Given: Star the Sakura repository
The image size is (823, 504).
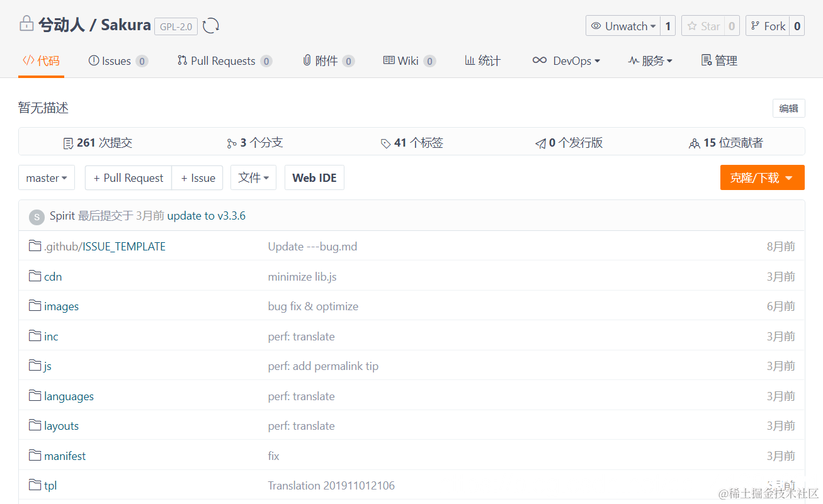Looking at the screenshot, I should click(703, 26).
